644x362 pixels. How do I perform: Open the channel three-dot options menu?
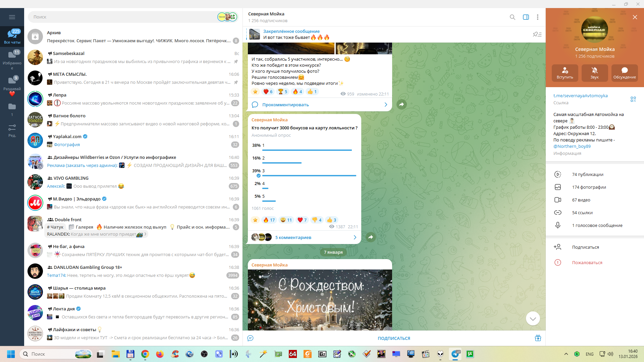(537, 17)
